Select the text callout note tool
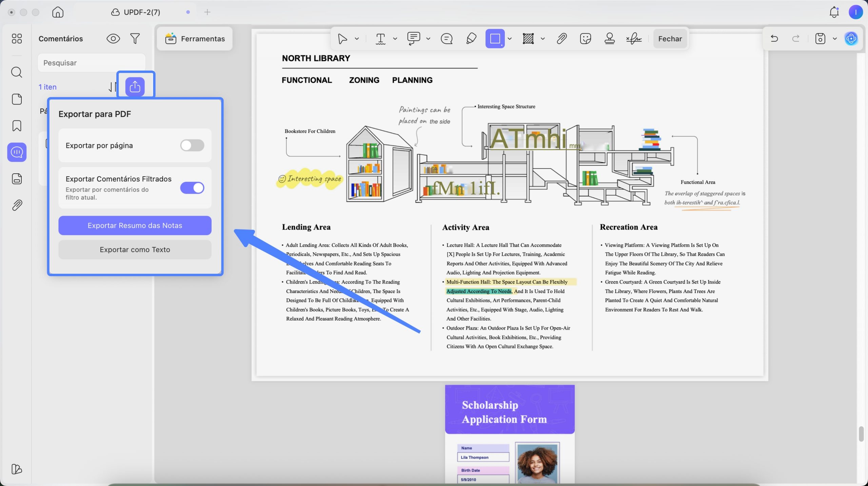 tap(413, 39)
